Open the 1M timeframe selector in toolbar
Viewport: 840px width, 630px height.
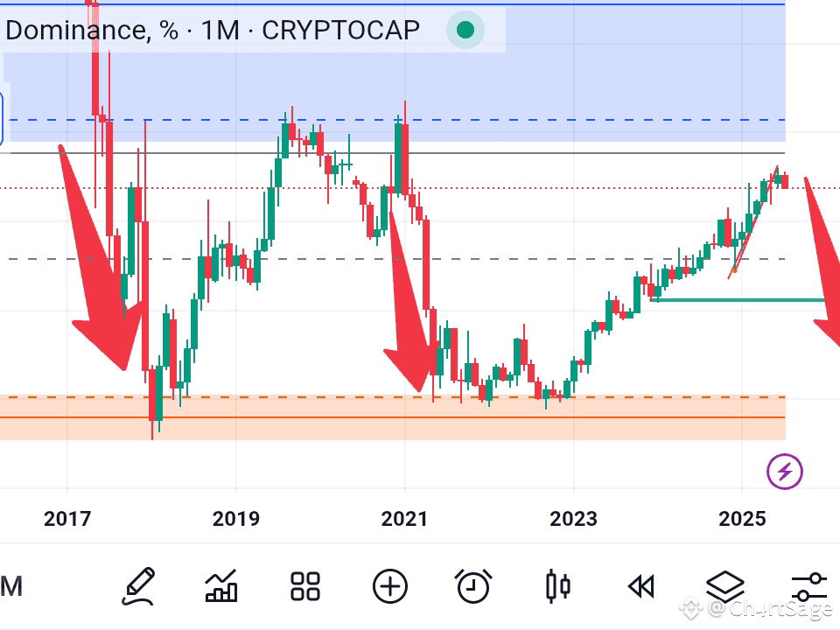point(11,586)
